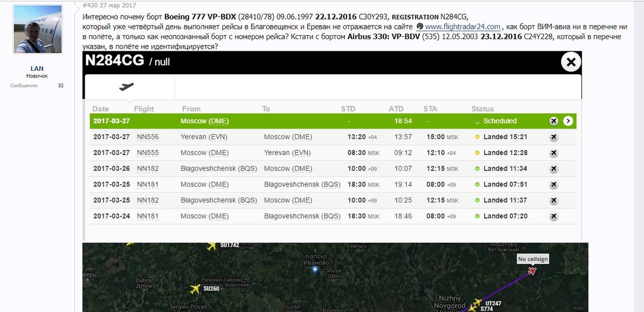Select flight NN555 link
This screenshot has width=644, height=312.
point(148,153)
